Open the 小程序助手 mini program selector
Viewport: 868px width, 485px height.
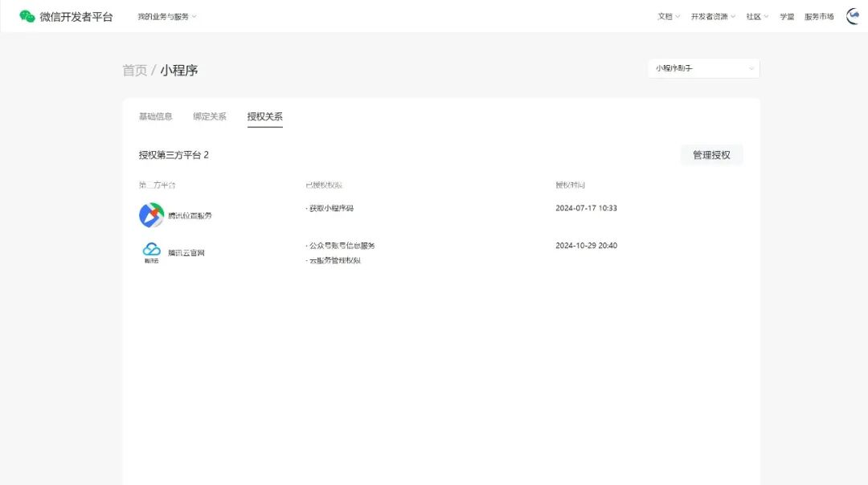click(x=703, y=68)
